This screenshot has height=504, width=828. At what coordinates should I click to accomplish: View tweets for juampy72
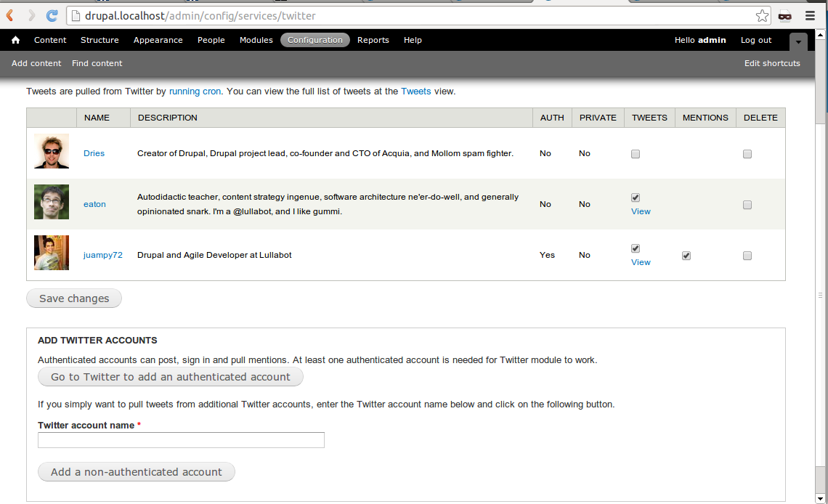pos(641,262)
